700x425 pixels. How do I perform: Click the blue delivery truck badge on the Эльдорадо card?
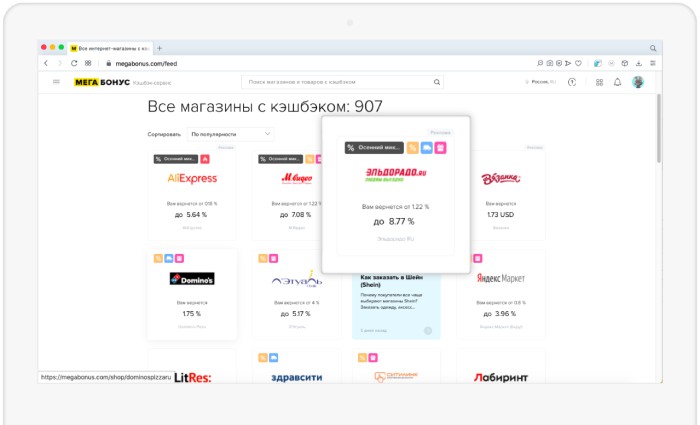(x=426, y=148)
